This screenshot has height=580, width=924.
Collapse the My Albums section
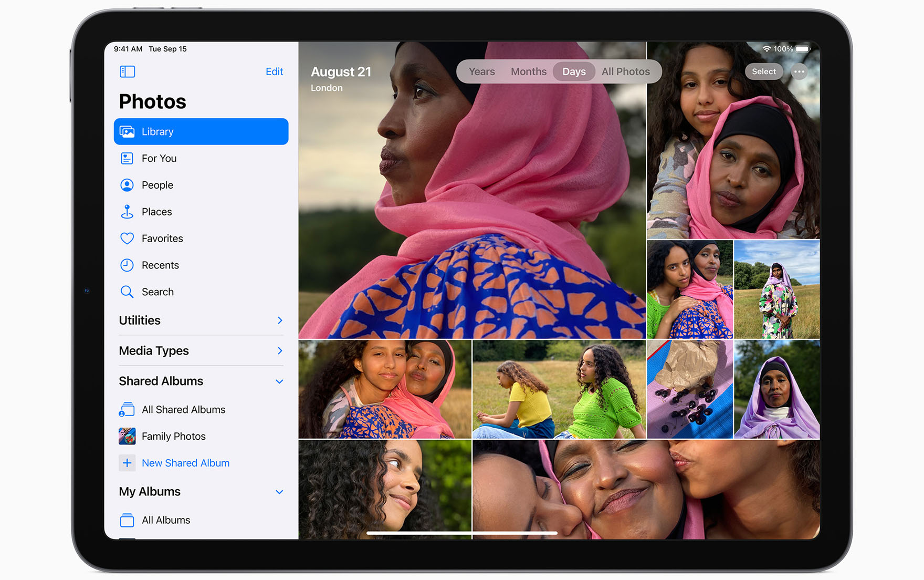(279, 492)
